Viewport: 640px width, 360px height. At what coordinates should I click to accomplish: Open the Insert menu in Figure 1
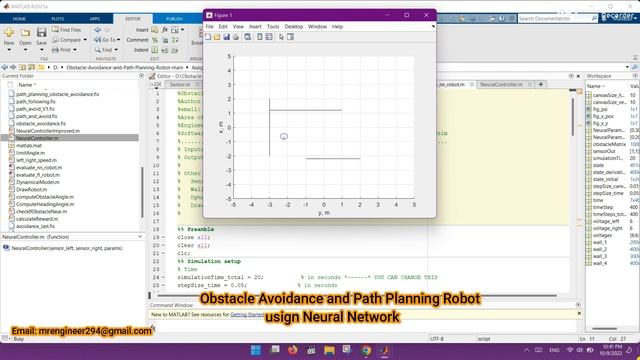click(256, 27)
